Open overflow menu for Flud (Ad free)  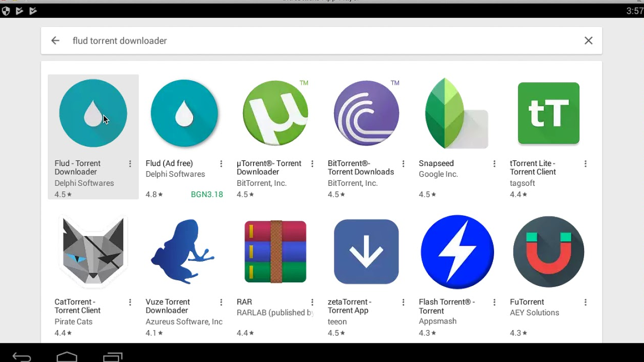tap(221, 163)
